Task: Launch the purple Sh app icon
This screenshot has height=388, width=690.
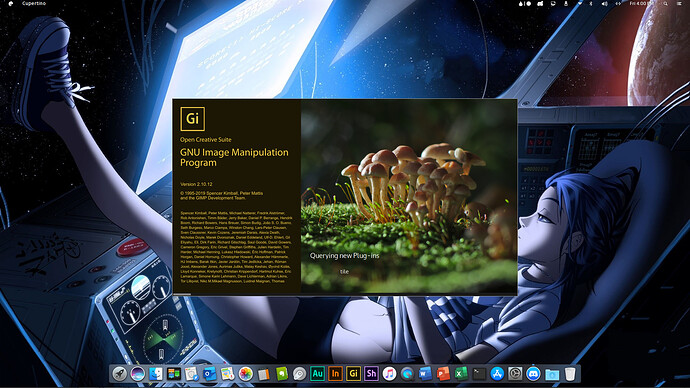Action: click(x=371, y=374)
